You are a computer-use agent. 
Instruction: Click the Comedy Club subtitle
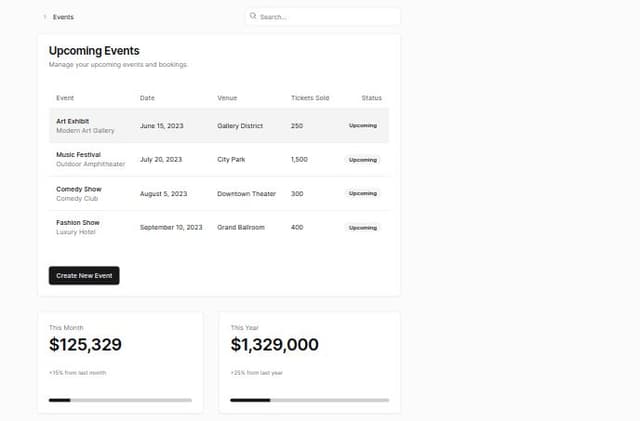click(x=77, y=198)
